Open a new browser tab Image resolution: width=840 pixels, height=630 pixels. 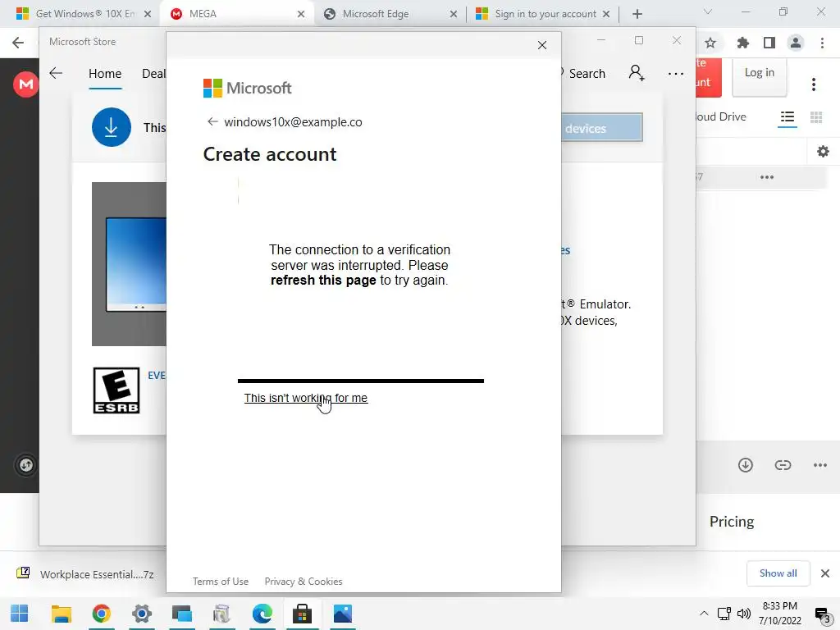[x=637, y=14]
